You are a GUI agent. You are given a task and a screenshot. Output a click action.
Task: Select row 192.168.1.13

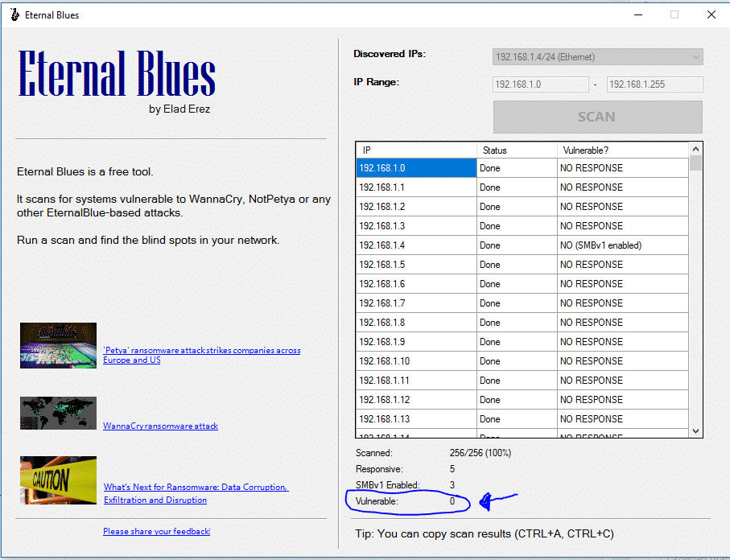[522, 419]
